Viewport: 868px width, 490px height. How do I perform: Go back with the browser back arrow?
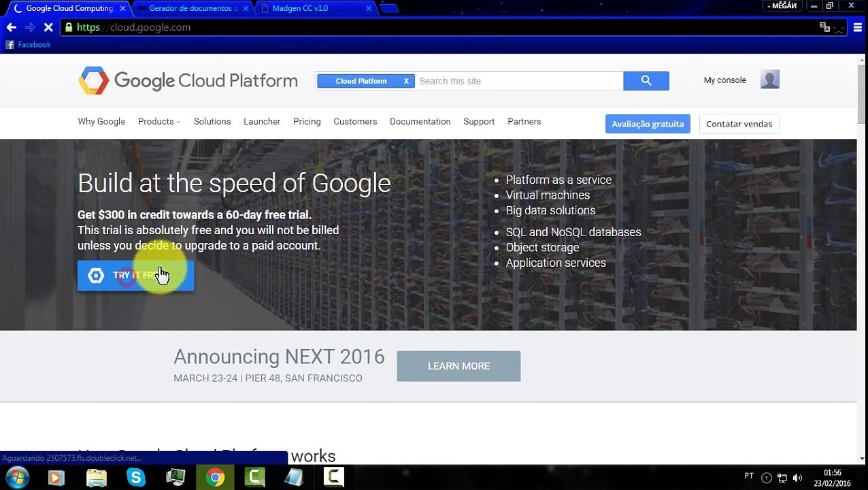coord(11,27)
